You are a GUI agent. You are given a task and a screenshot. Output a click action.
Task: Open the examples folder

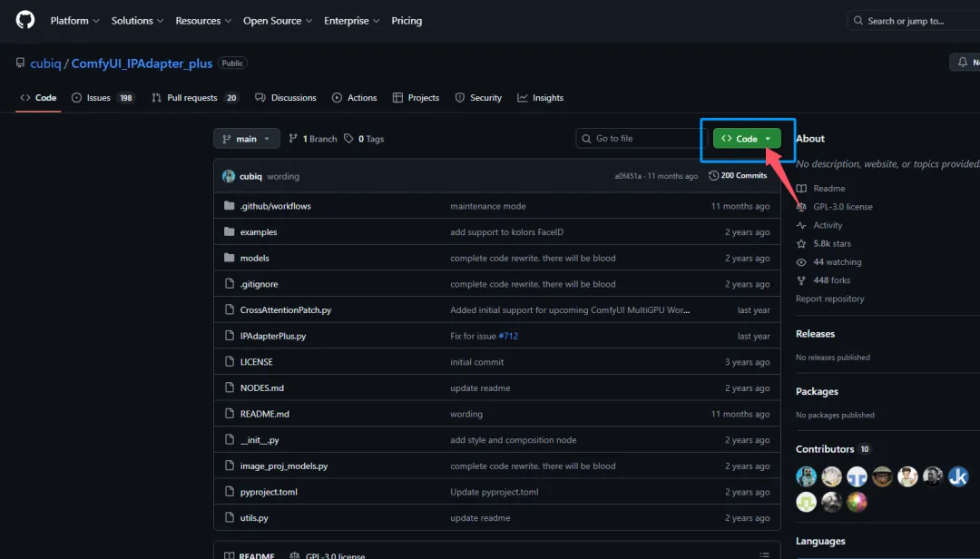click(258, 232)
